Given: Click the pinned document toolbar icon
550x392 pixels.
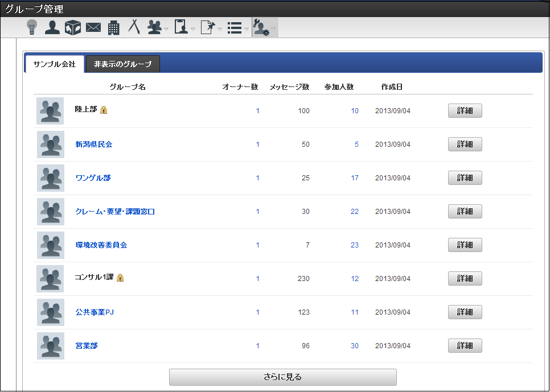Looking at the screenshot, I should pyautogui.click(x=208, y=27).
